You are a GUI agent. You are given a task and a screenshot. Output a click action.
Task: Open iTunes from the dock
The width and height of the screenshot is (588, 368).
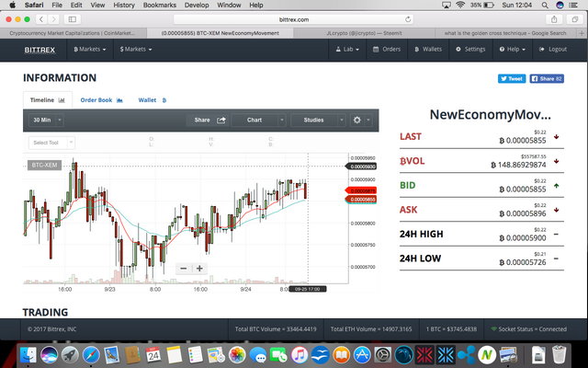tap(300, 354)
